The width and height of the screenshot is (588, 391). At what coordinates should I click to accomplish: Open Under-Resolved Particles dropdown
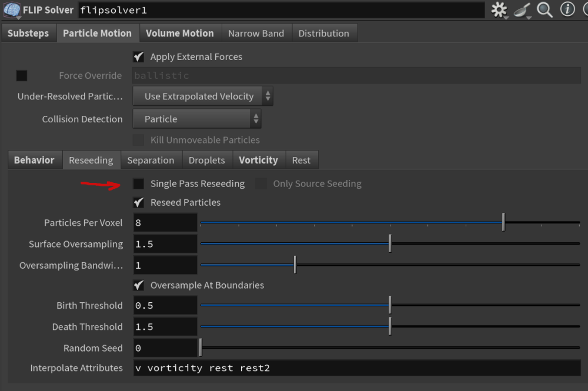203,96
